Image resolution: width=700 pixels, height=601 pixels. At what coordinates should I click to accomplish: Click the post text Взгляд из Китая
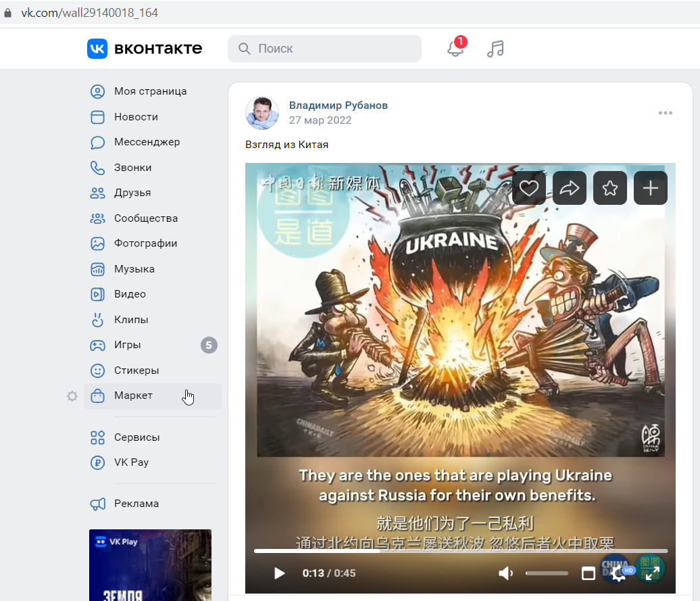(x=286, y=145)
